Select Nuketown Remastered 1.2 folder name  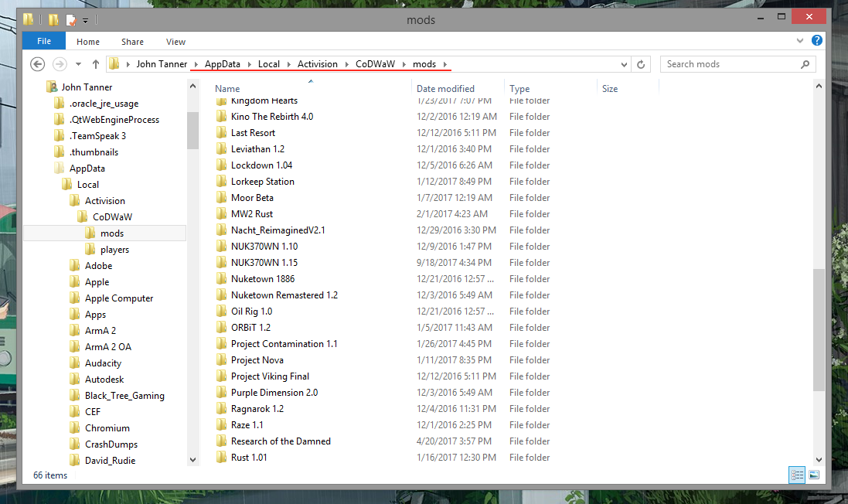[284, 295]
